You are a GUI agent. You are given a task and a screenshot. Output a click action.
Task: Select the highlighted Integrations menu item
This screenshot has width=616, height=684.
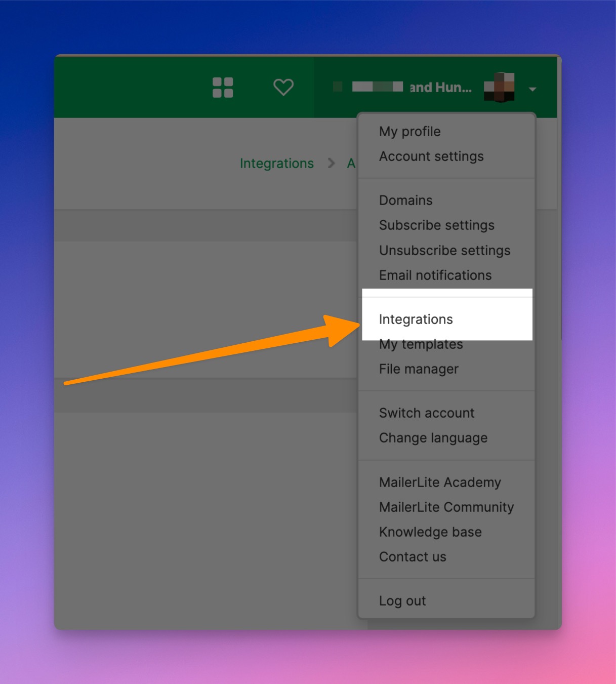[x=416, y=319]
